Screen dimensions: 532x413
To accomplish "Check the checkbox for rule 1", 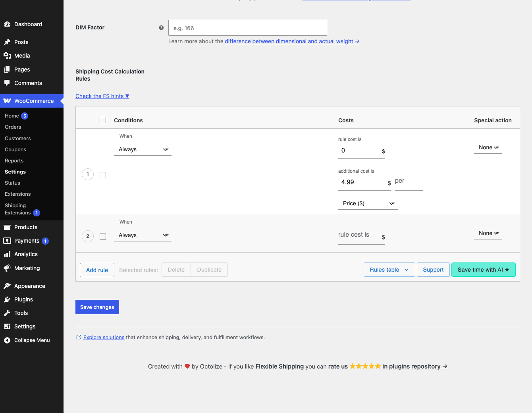I will pos(103,175).
